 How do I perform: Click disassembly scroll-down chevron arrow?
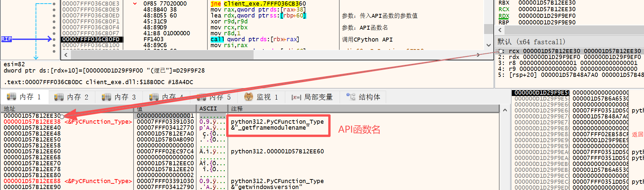[488, 45]
